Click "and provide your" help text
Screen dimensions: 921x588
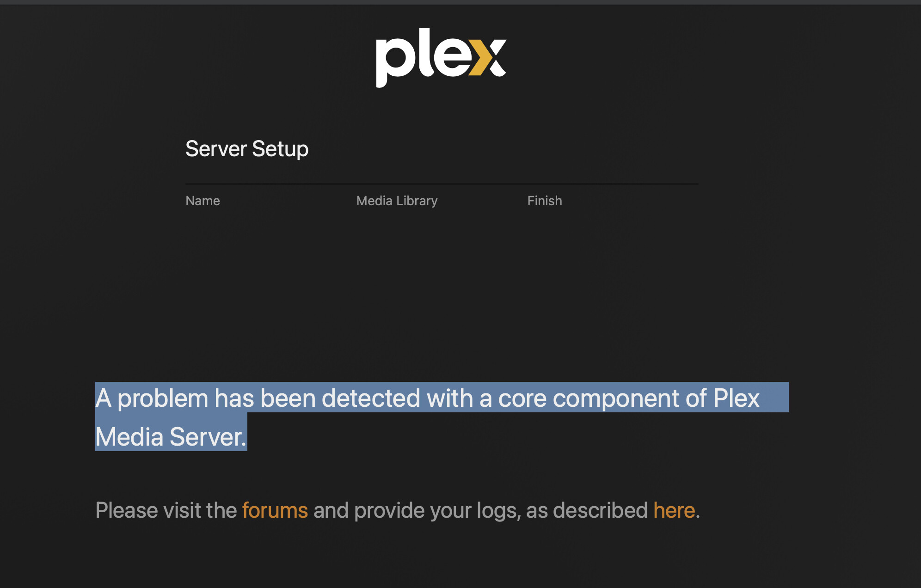click(x=392, y=510)
